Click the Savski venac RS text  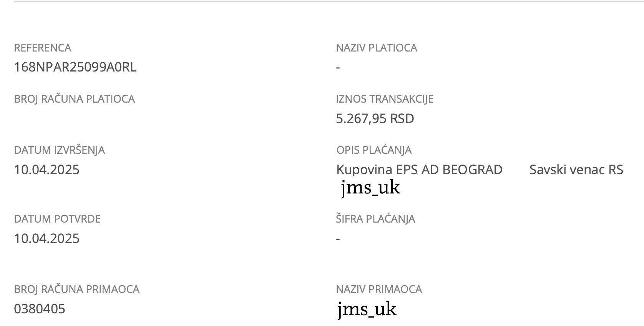[x=576, y=170]
